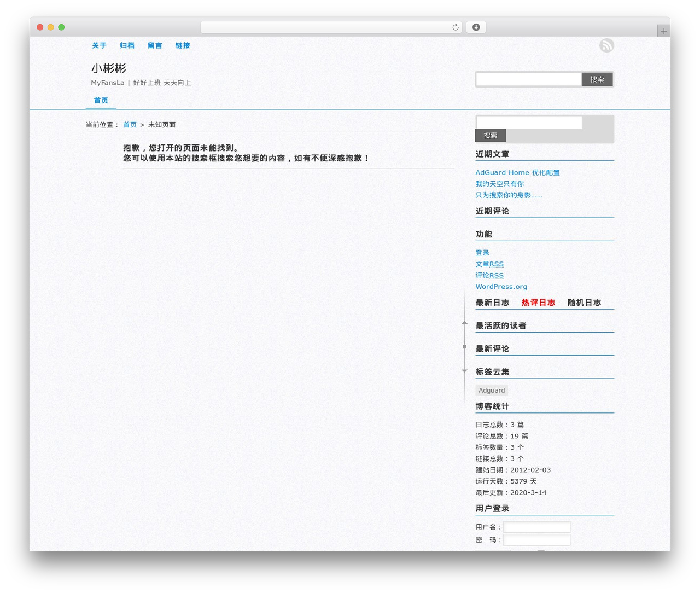The image size is (700, 593).
Task: Open the RSS feed icon in the header
Action: tap(606, 45)
